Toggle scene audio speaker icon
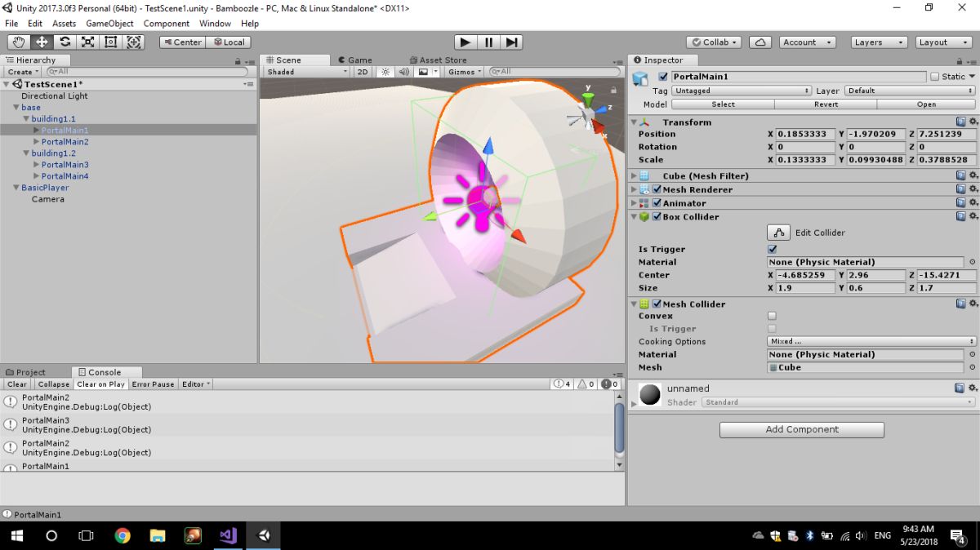 point(403,72)
